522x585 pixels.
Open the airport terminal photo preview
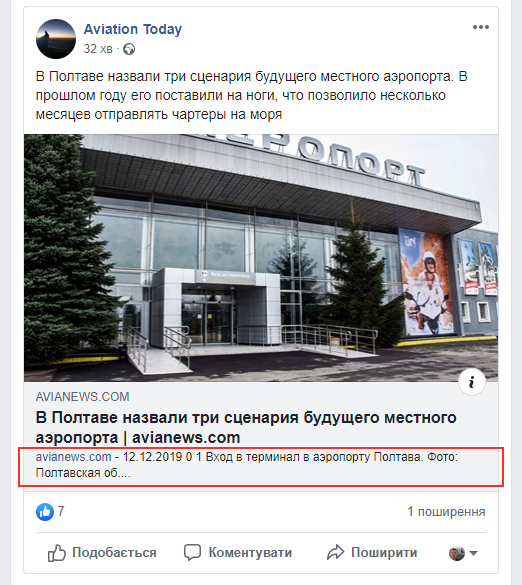(261, 258)
